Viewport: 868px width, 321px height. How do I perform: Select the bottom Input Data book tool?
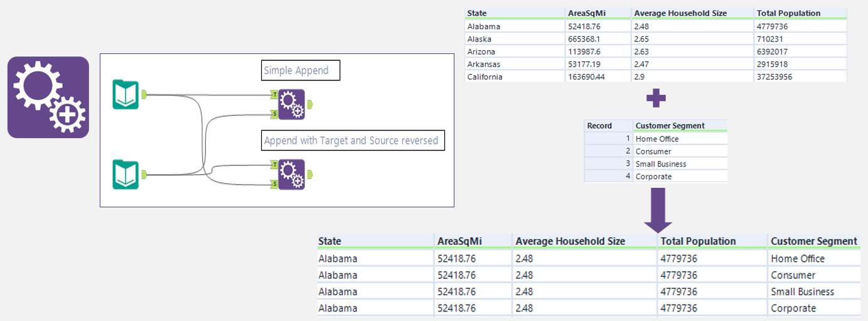click(x=126, y=174)
